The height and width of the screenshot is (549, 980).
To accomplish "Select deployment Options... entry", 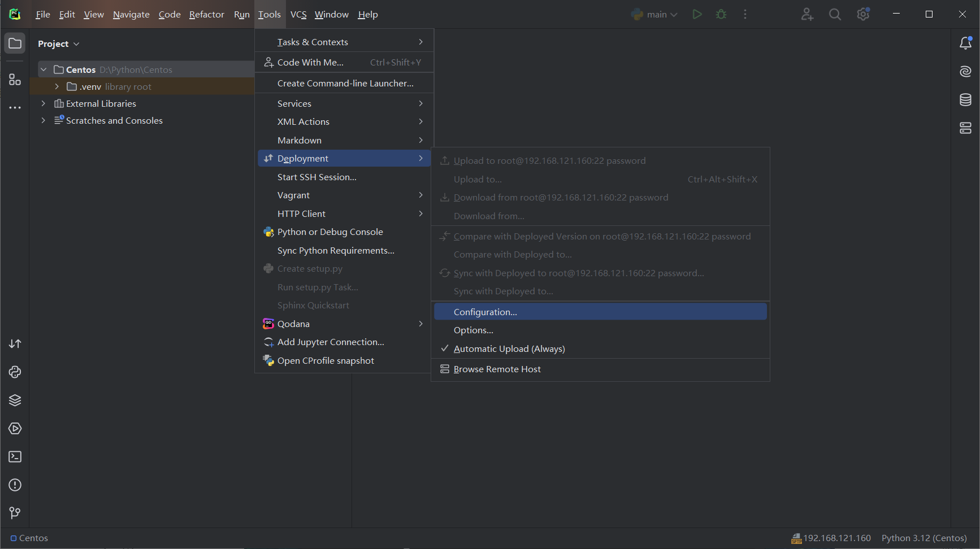I will [x=600, y=330].
